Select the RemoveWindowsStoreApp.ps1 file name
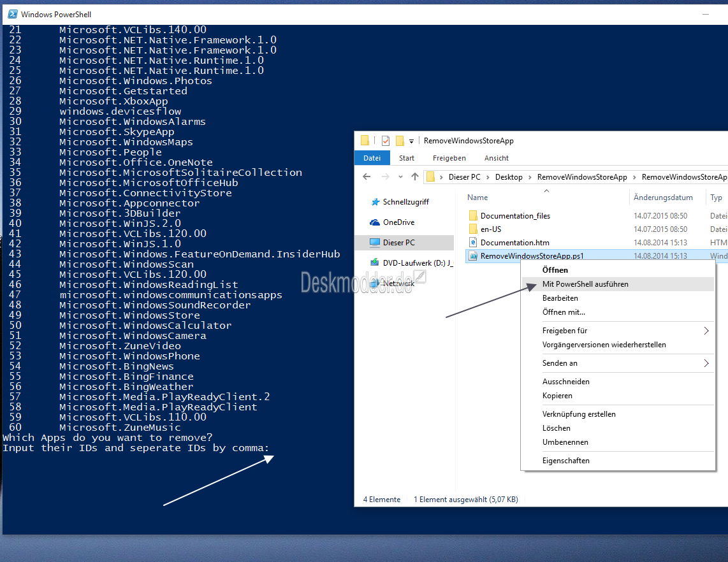This screenshot has height=562, width=728. click(532, 256)
